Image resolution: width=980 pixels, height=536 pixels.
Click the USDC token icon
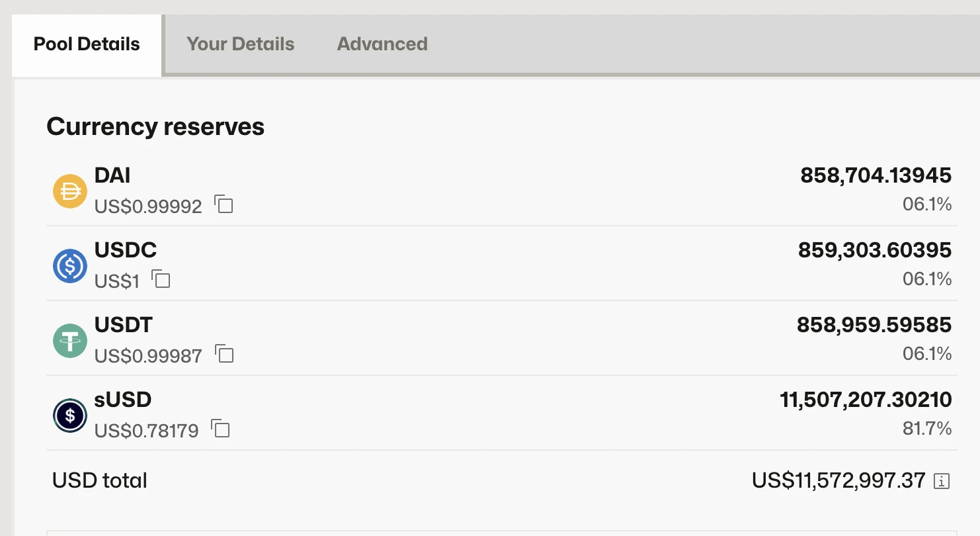click(70, 266)
